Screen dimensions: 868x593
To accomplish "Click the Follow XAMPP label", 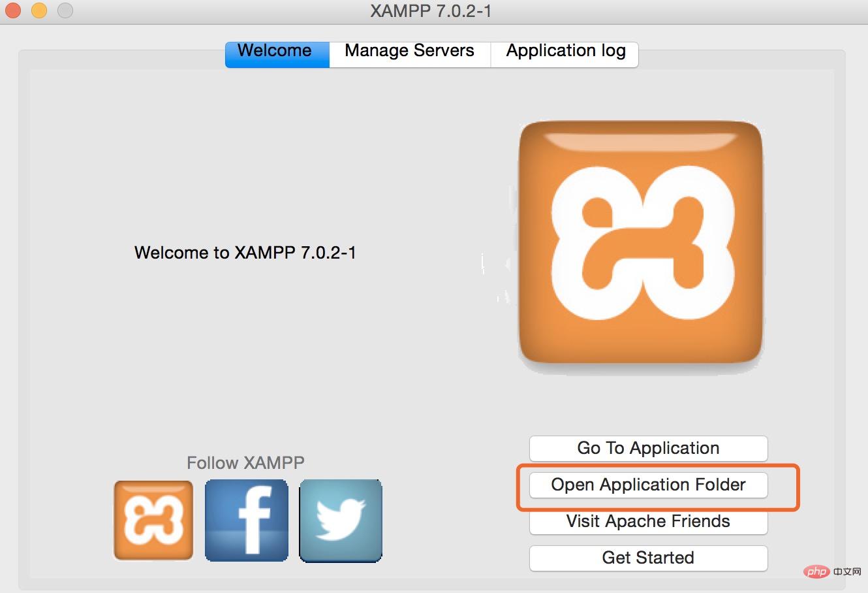I will coord(245,463).
